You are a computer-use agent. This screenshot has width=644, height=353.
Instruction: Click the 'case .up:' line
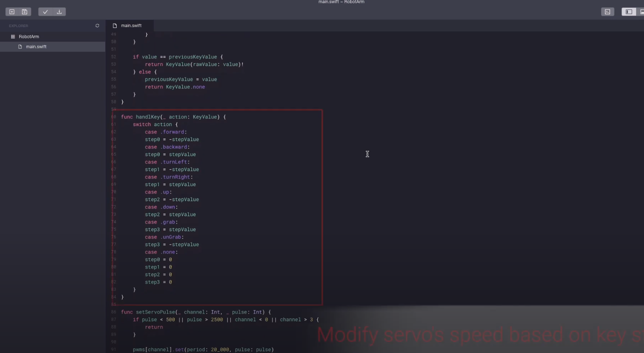158,192
